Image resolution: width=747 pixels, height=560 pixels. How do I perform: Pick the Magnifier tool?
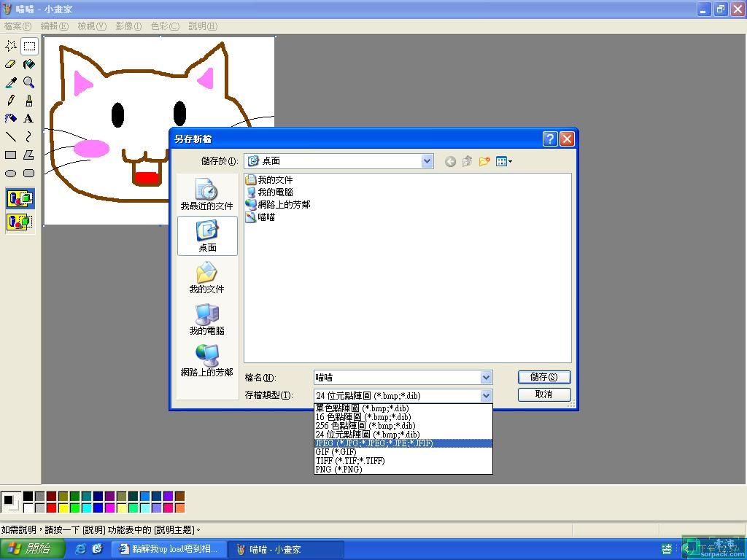pyautogui.click(x=29, y=82)
